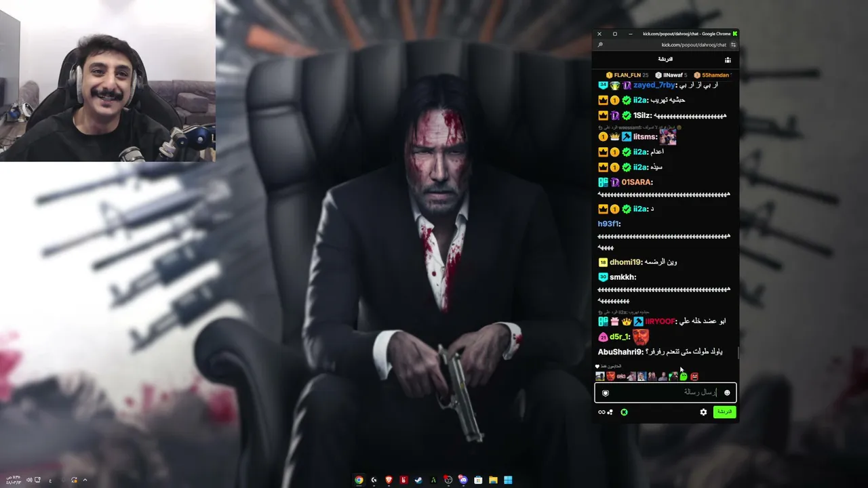Open FLAN_FLN top gifter entry
Screen dimensions: 868x488
pyautogui.click(x=627, y=75)
